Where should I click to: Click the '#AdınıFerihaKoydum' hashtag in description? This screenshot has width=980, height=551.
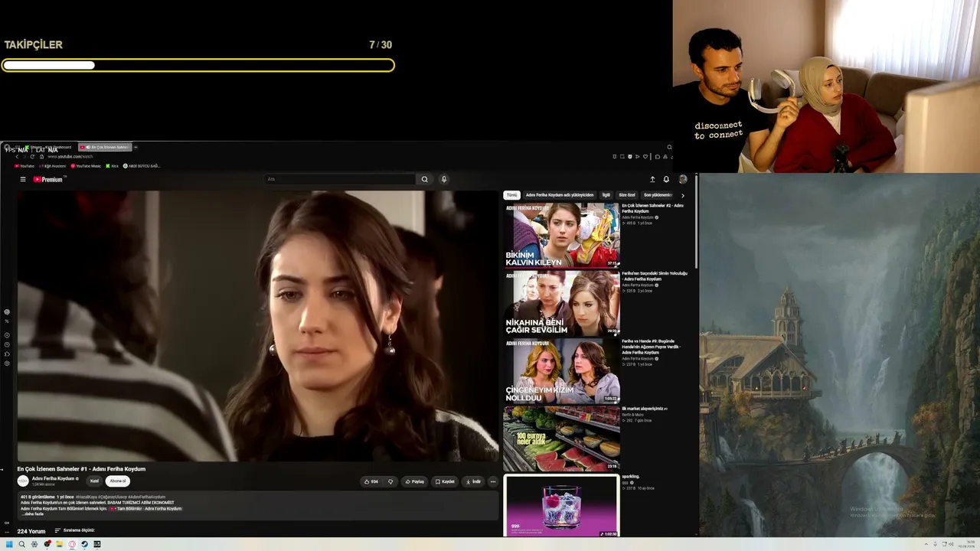(x=146, y=497)
